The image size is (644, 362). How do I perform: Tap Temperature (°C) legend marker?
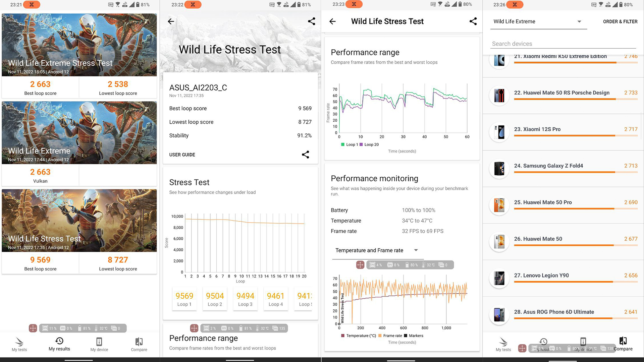click(x=343, y=336)
